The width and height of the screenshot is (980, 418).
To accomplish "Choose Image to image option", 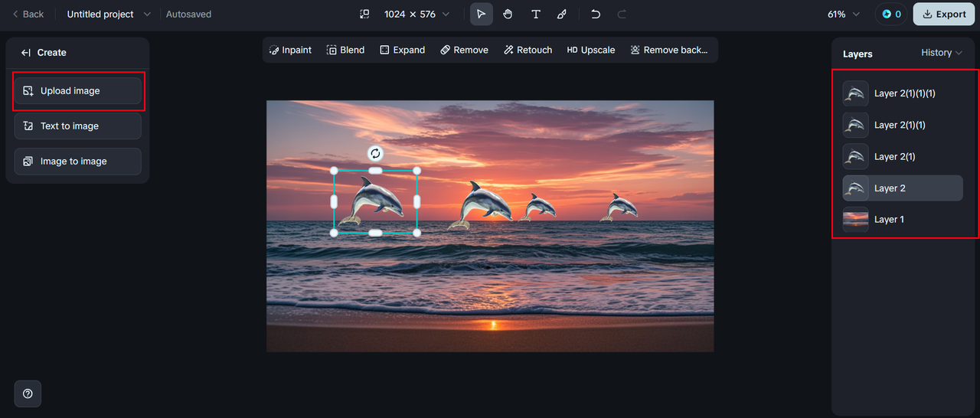I will click(x=77, y=161).
